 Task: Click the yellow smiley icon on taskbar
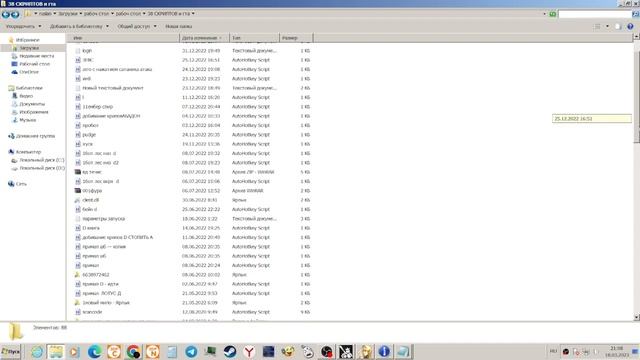click(288, 351)
